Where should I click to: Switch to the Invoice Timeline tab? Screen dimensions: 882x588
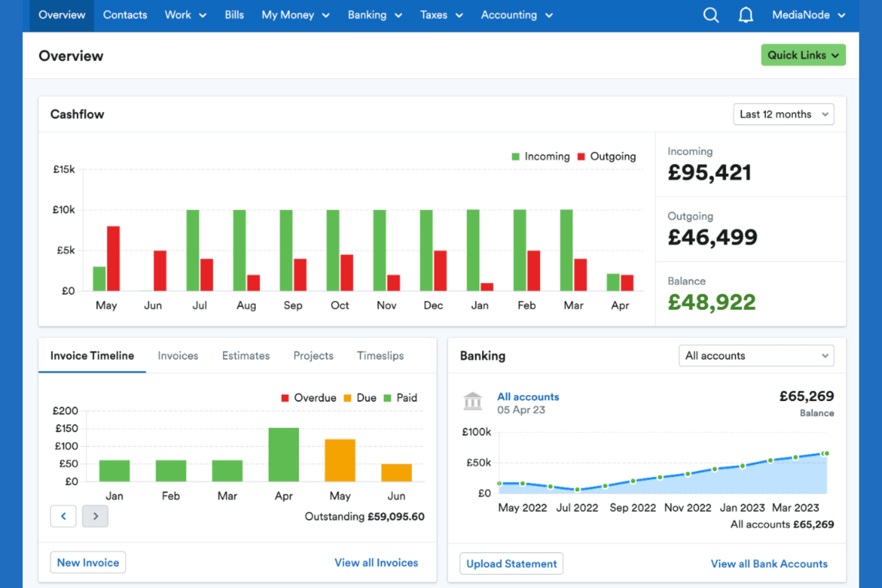pyautogui.click(x=92, y=356)
